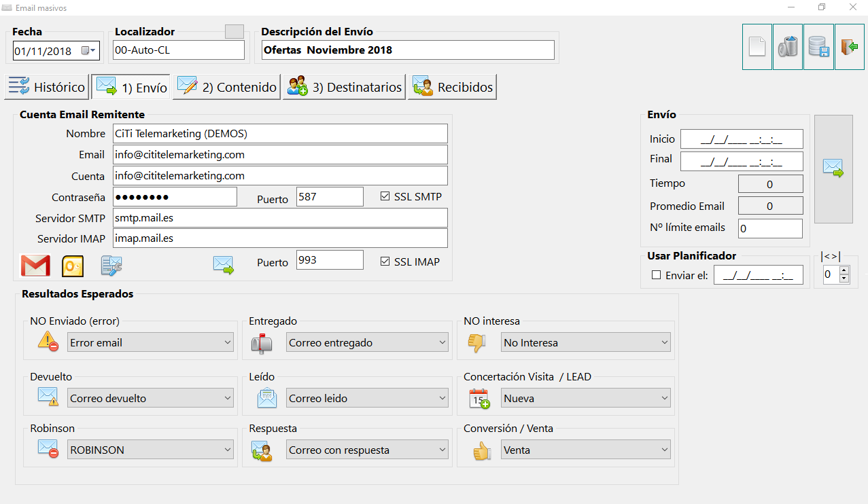Show the Recibidos tab

[x=452, y=87]
